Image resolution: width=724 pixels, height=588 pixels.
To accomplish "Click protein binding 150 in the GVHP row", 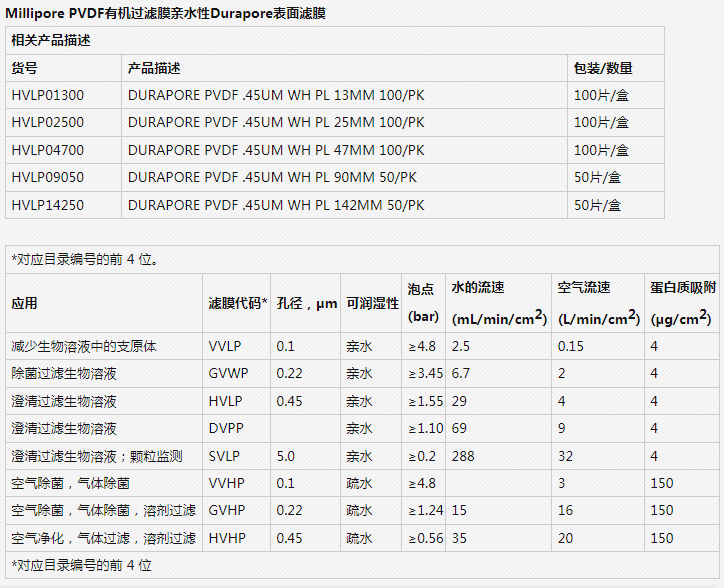I will 662,510.
